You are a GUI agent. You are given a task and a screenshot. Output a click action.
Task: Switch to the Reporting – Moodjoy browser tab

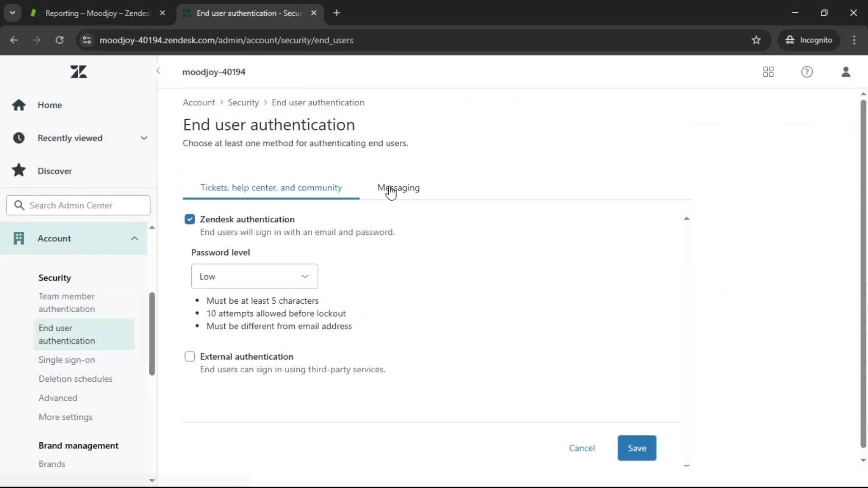pos(97,13)
